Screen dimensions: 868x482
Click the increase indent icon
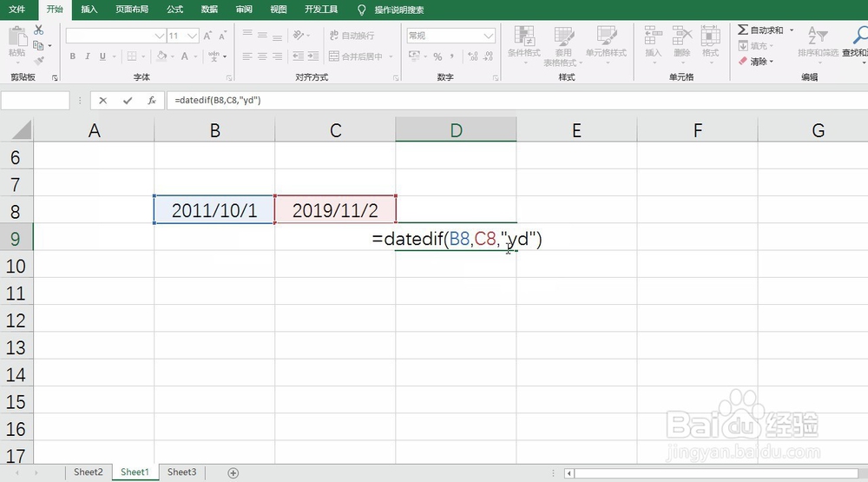tap(313, 56)
